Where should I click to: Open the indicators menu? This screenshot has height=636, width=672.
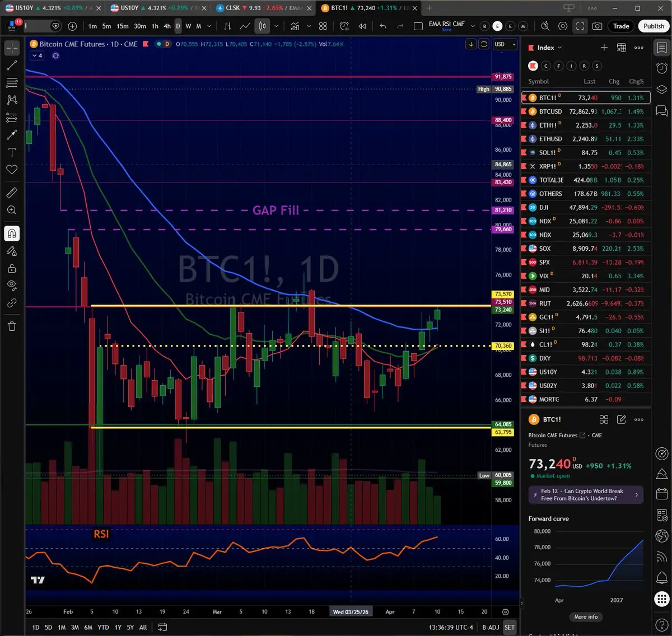295,26
